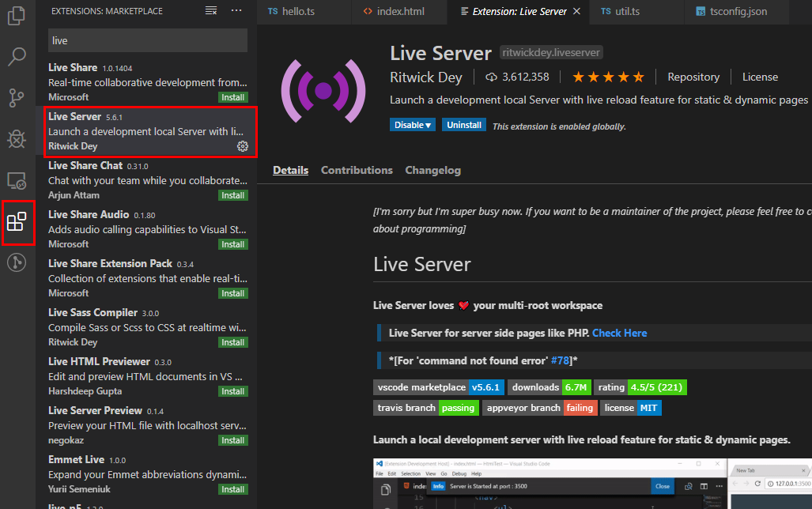Open the Disable dropdown button
The height and width of the screenshot is (509, 812).
(x=412, y=125)
